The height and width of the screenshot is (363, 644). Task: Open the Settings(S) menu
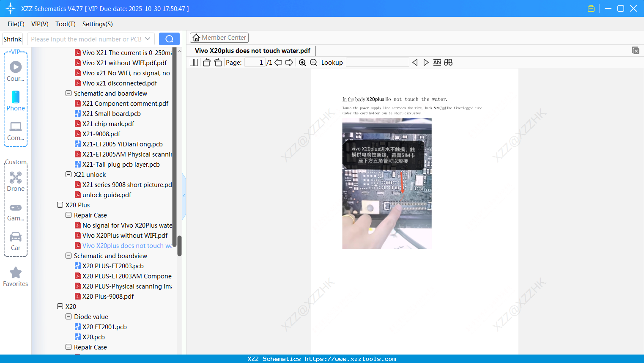[98, 24]
